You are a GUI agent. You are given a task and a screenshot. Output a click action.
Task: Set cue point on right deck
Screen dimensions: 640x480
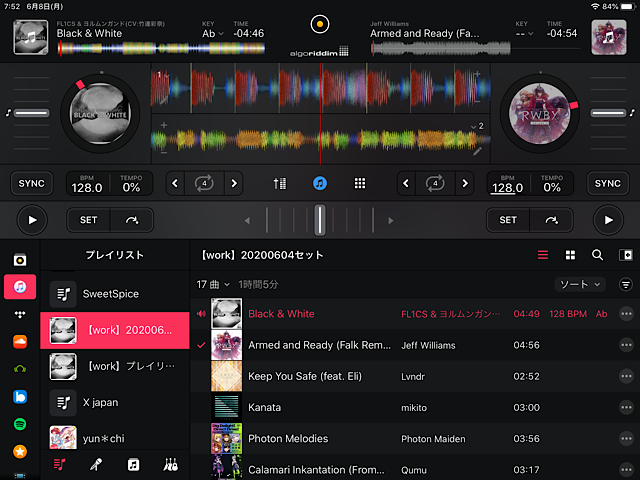pyautogui.click(x=508, y=220)
